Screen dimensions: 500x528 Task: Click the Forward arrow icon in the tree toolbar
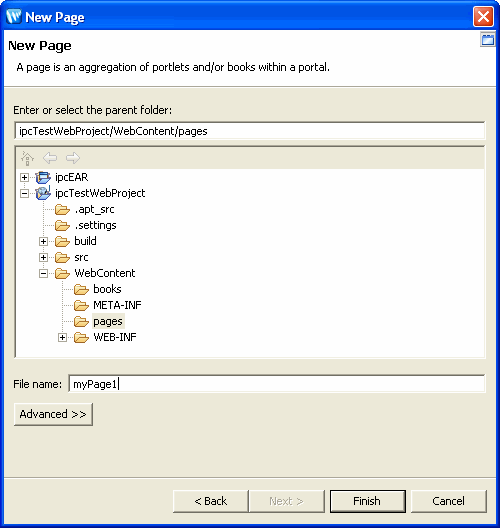pyautogui.click(x=73, y=158)
